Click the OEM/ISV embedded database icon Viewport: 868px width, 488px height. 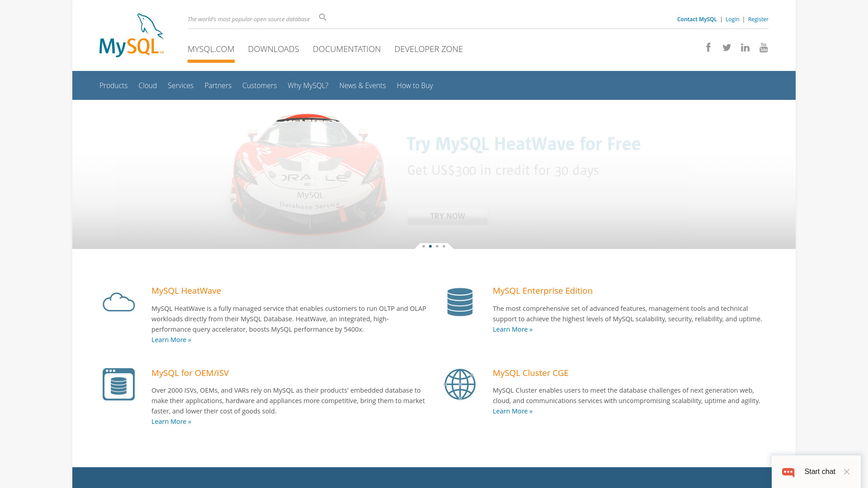118,384
